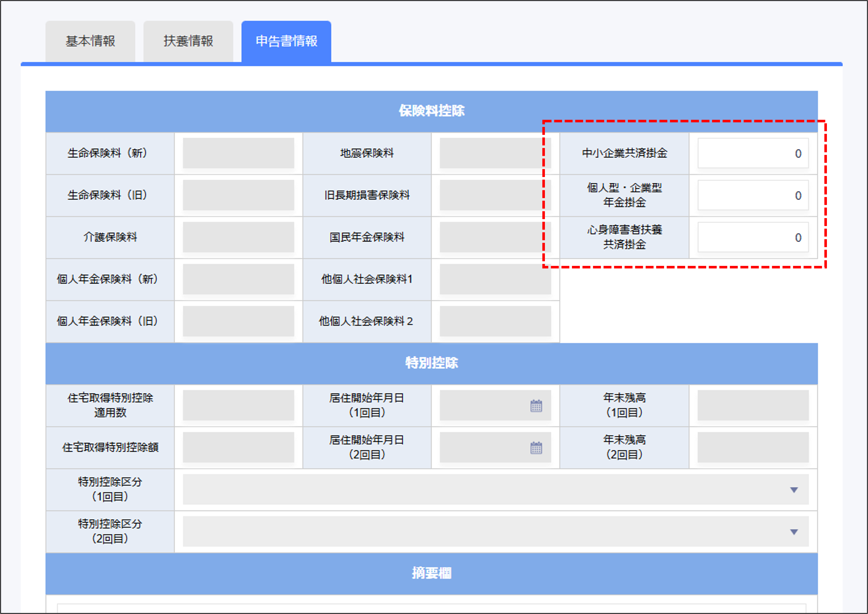Viewport: 868px width, 614px height.
Task: Click the 個人型・企業型年金掛金 input field
Action: point(753,195)
